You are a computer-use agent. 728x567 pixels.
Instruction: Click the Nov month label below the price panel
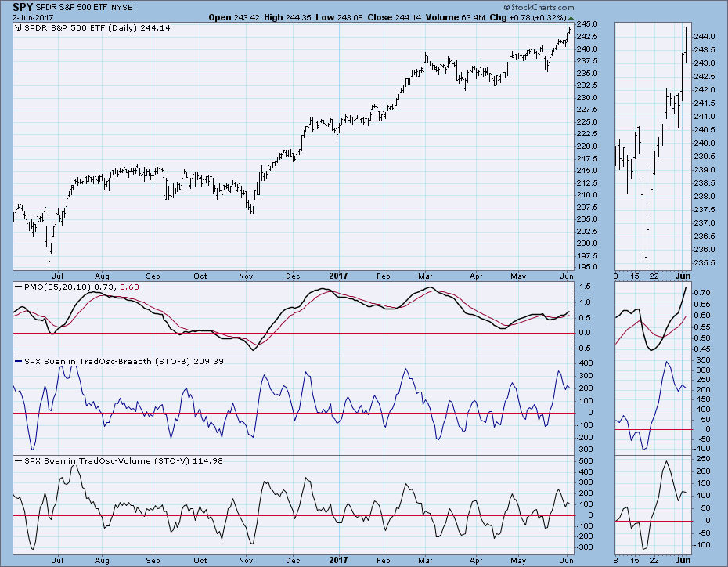[246, 276]
